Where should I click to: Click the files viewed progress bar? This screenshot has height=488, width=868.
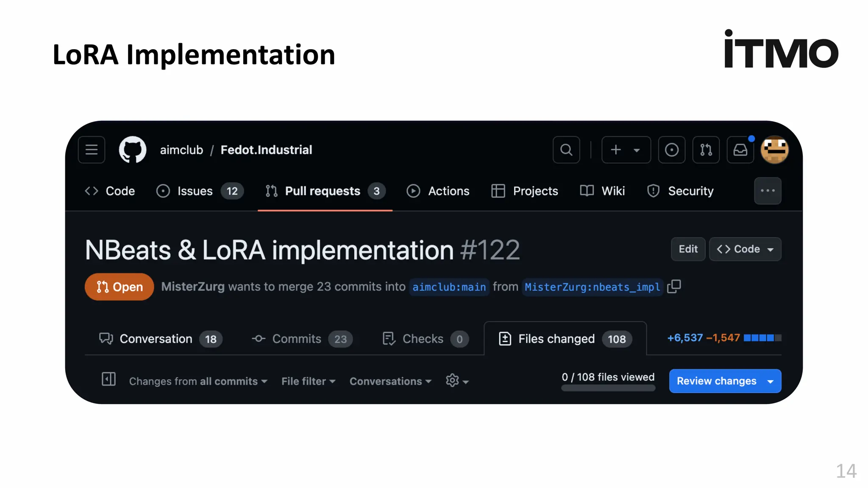[x=608, y=388]
